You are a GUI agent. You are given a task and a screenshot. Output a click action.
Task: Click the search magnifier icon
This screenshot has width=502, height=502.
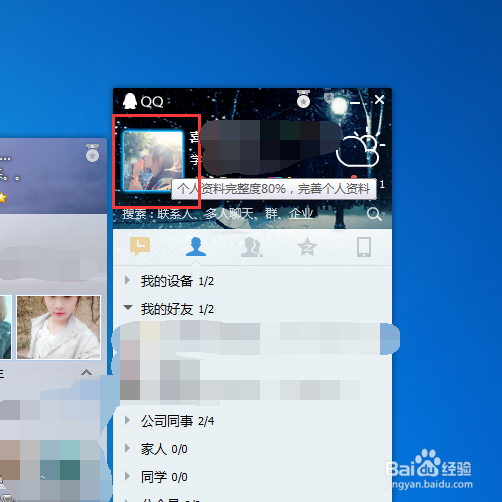pyautogui.click(x=374, y=214)
